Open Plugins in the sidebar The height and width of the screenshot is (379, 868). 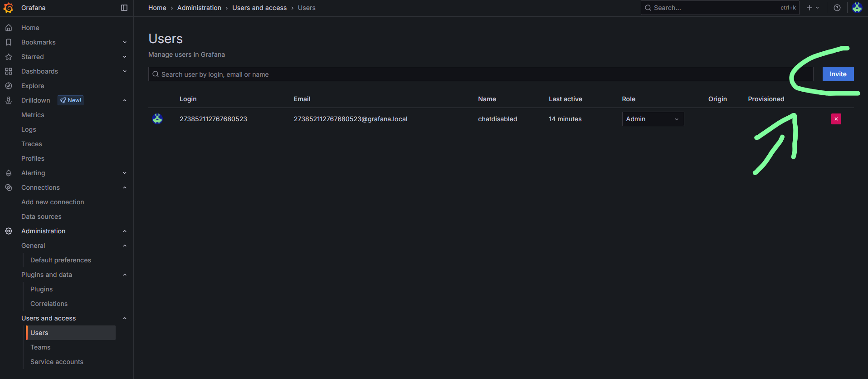[41, 289]
